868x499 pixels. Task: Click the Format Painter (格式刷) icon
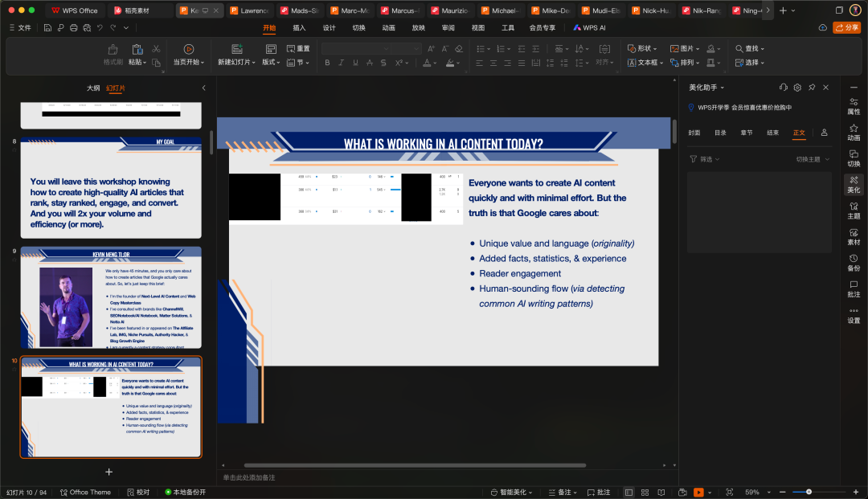coord(113,50)
